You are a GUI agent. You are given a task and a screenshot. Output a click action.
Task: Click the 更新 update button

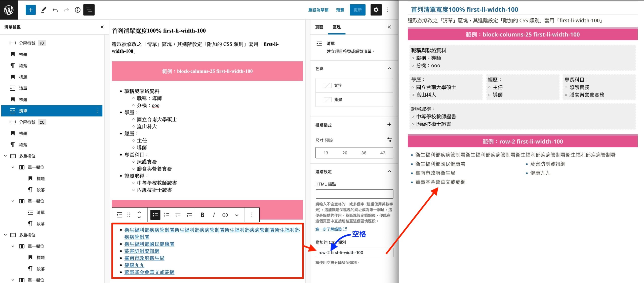click(357, 10)
